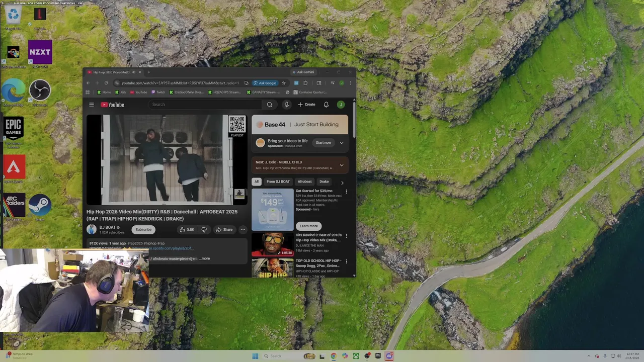Click Start now on Base44 ad
Screen dimensions: 644x362
324,143
